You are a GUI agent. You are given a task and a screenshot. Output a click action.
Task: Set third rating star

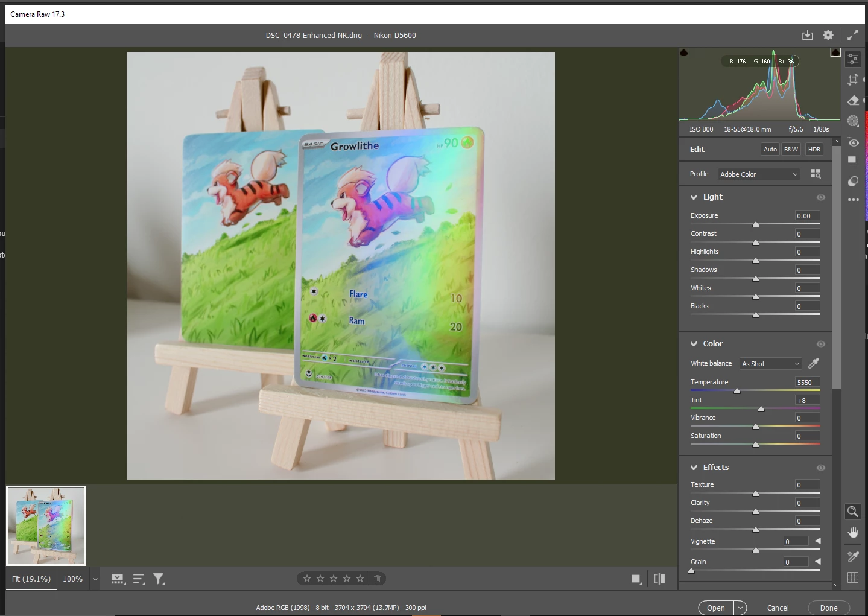tap(334, 579)
